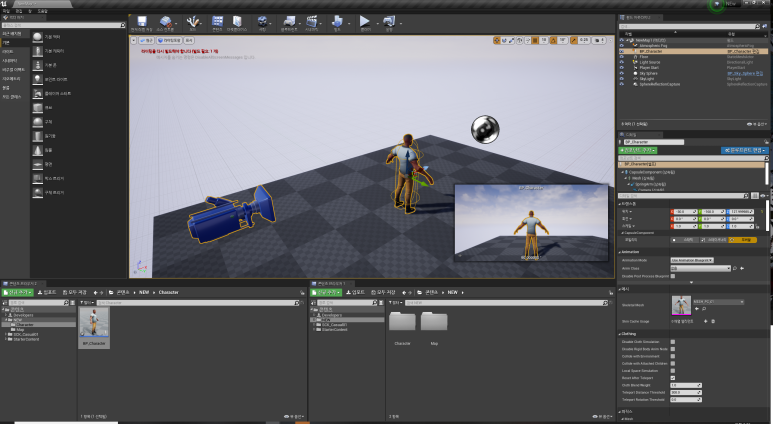Image resolution: width=773 pixels, height=424 pixels.
Task: Open the Marketplace toolbar icon
Action: [237, 22]
